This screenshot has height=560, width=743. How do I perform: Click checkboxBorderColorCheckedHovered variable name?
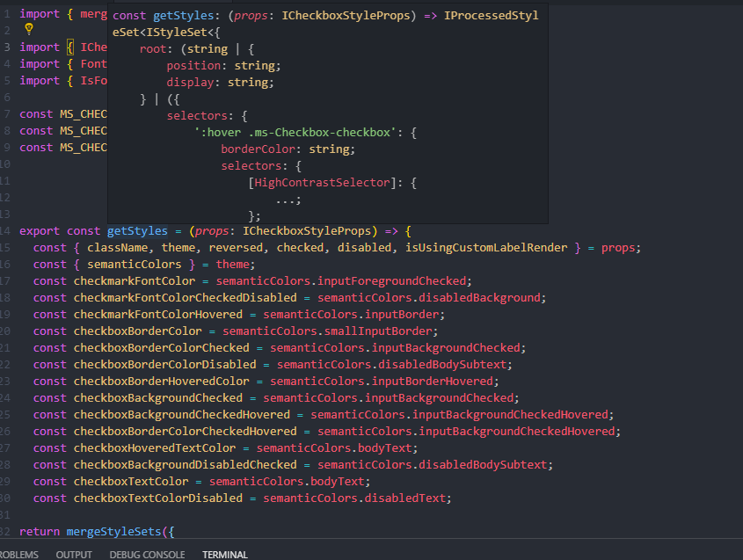(x=185, y=431)
